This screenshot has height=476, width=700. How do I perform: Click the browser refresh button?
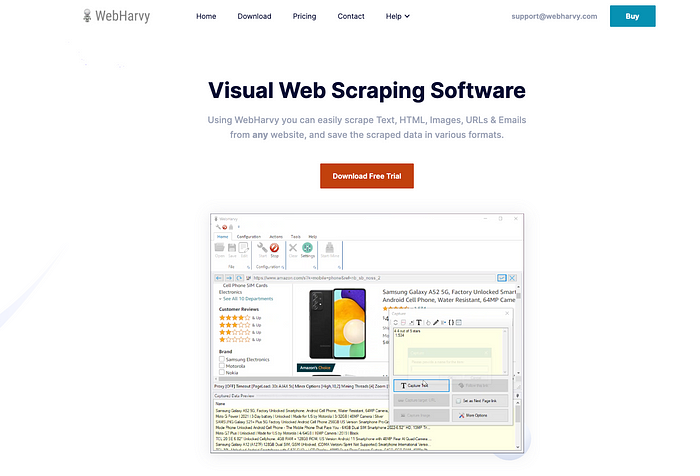[x=240, y=278]
